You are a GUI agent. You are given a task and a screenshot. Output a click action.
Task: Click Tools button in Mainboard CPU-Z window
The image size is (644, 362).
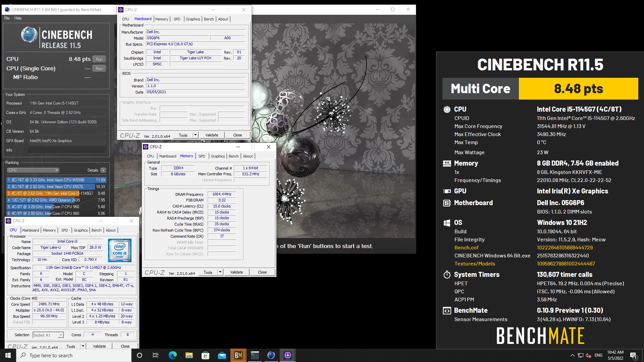183,135
